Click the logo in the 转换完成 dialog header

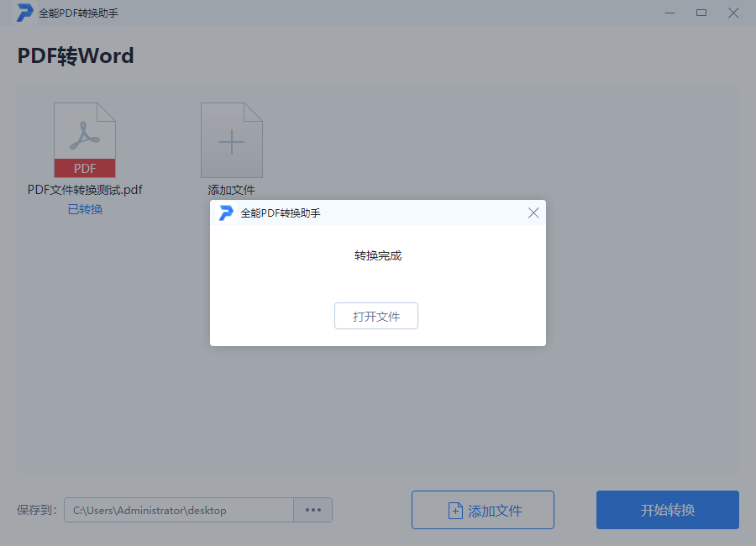tap(226, 213)
